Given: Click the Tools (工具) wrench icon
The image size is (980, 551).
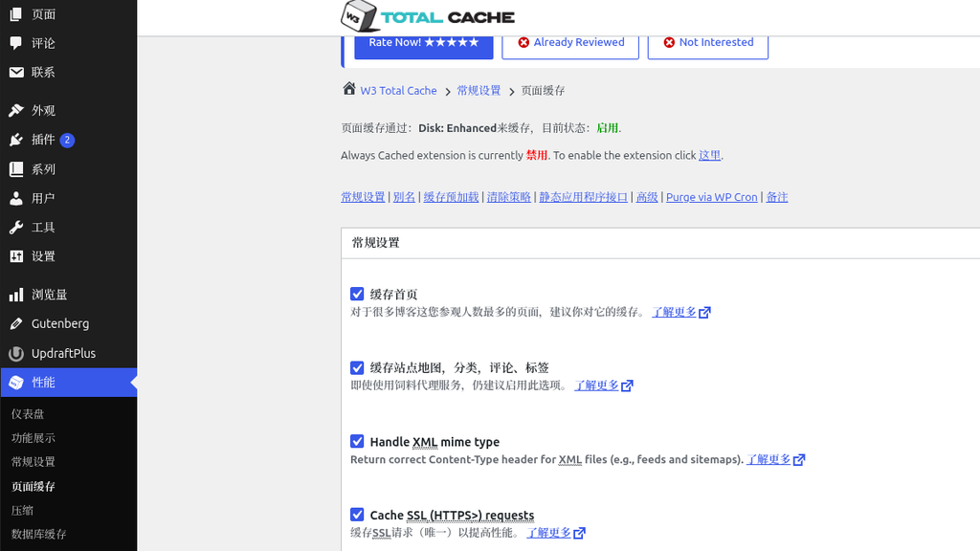Looking at the screenshot, I should (16, 228).
